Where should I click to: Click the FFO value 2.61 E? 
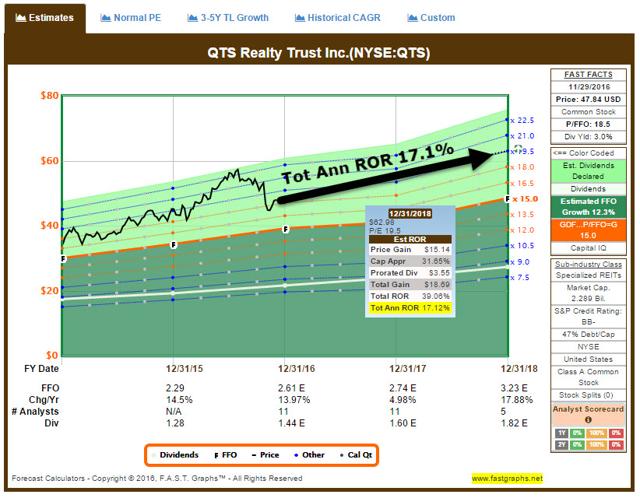coord(291,388)
